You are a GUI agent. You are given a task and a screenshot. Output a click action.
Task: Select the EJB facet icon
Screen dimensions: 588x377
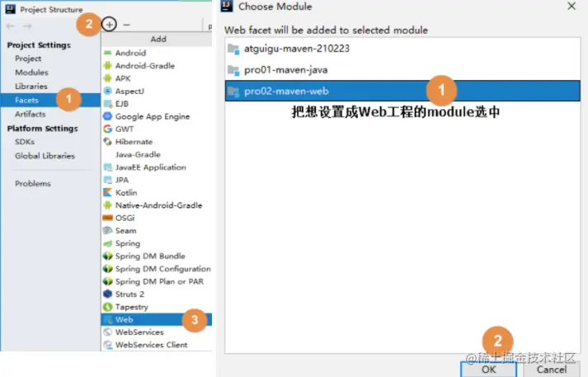[108, 104]
